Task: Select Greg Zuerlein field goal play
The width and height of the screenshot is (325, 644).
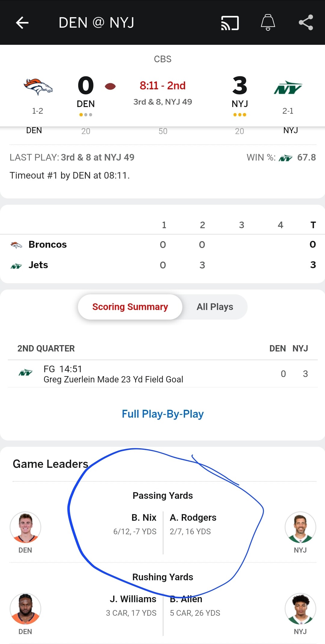Action: click(113, 374)
